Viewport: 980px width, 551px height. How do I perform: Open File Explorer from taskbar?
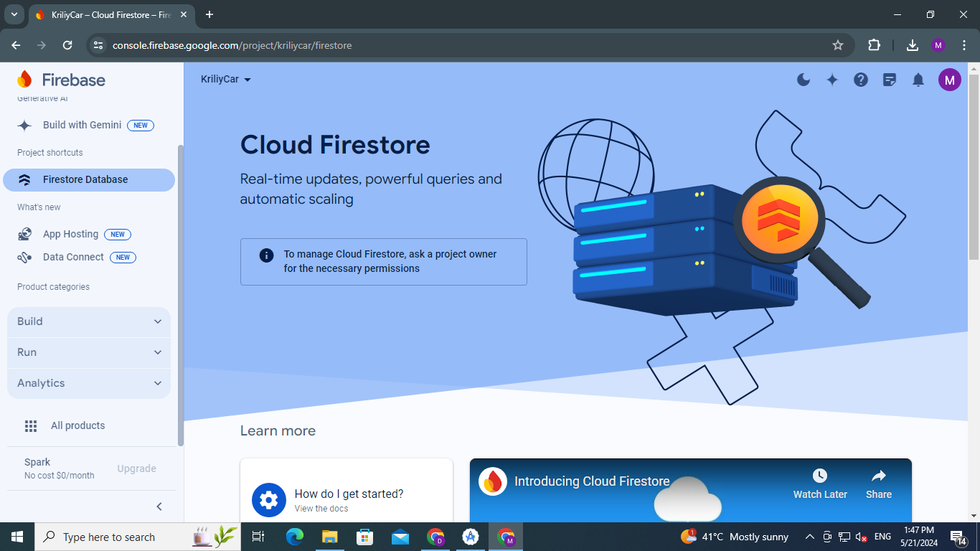coord(329,537)
